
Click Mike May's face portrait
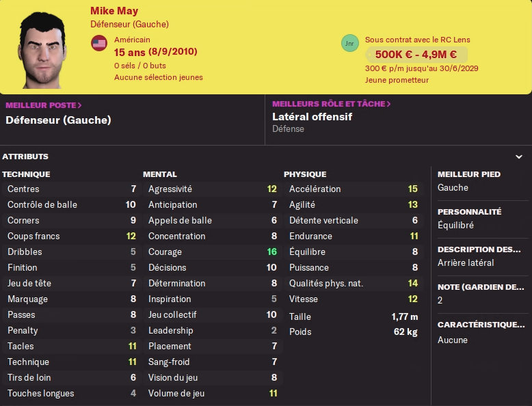(x=42, y=49)
